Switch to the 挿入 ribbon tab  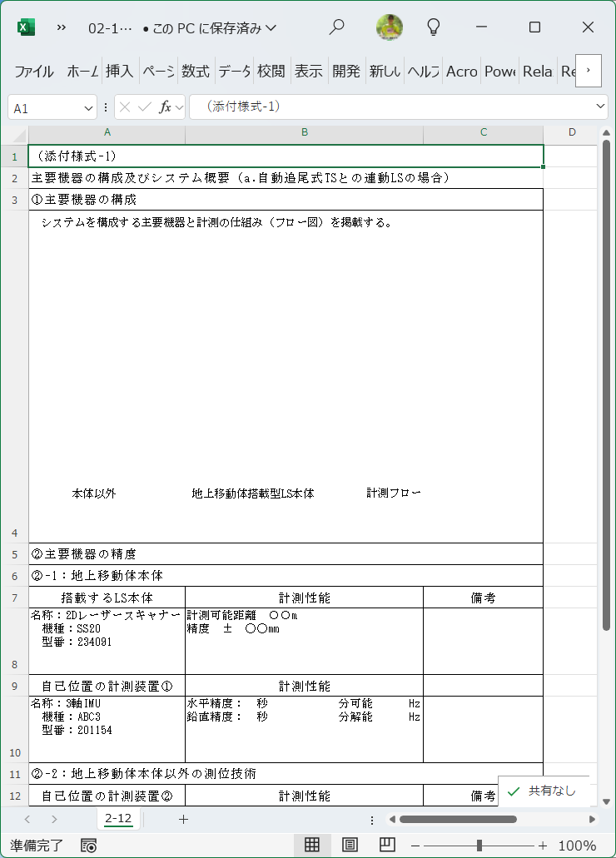pos(119,71)
